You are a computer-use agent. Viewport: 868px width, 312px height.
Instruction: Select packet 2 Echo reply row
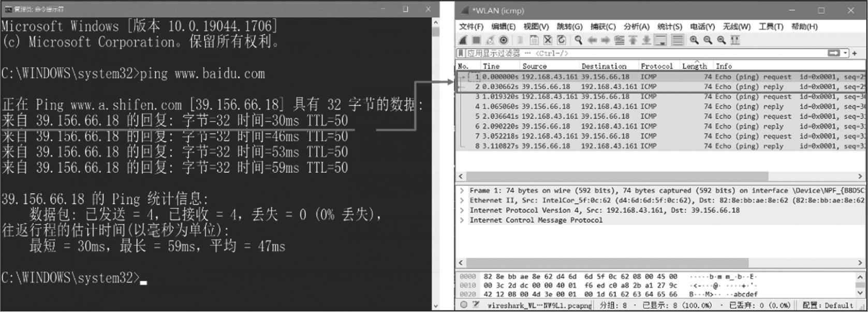coord(660,86)
